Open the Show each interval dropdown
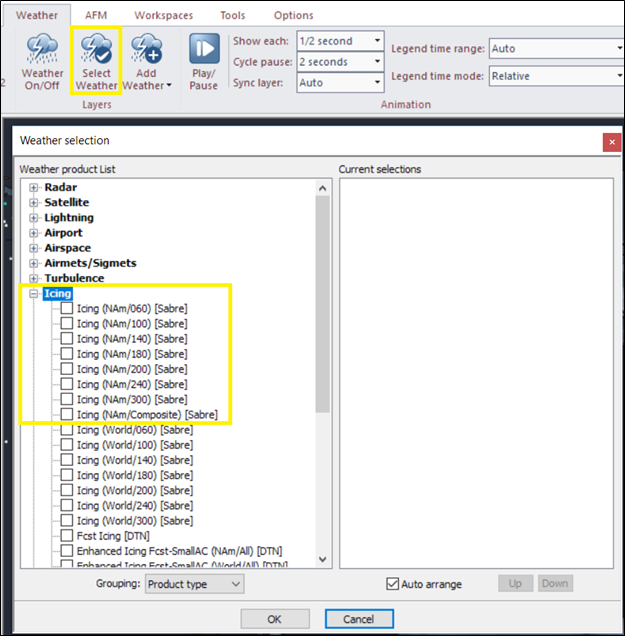This screenshot has height=636, width=625. click(x=340, y=41)
